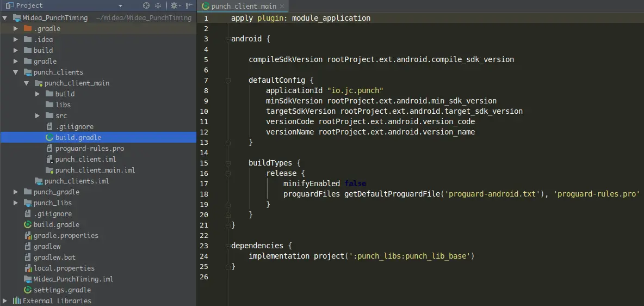
Task: Open the Project view type dropdown arrow
Action: tap(120, 6)
